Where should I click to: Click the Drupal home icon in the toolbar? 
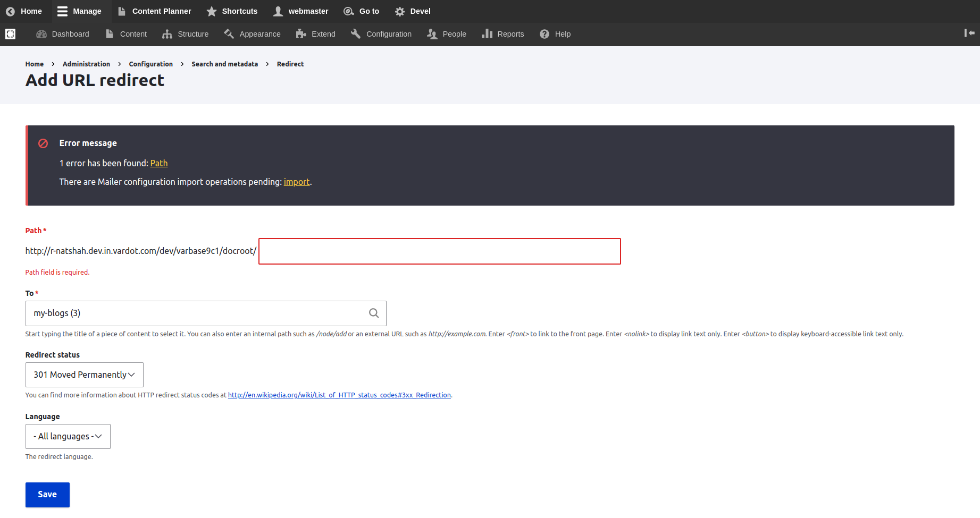tap(10, 11)
